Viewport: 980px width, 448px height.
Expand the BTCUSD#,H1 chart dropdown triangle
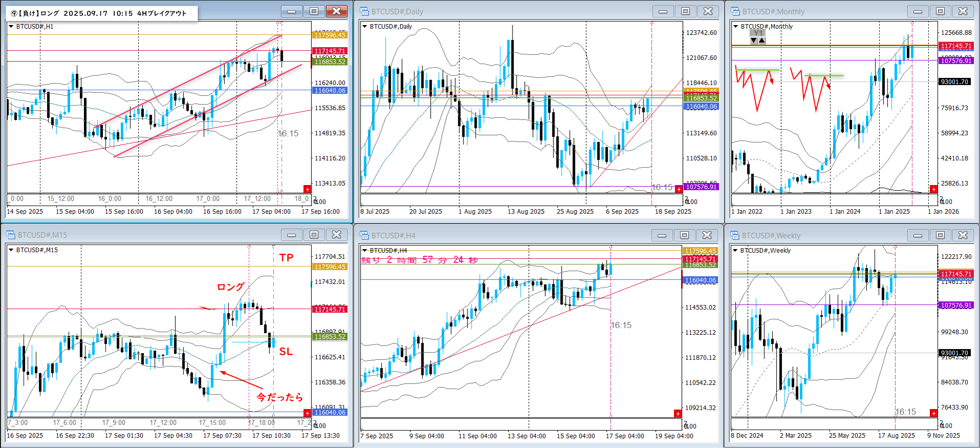(11, 27)
